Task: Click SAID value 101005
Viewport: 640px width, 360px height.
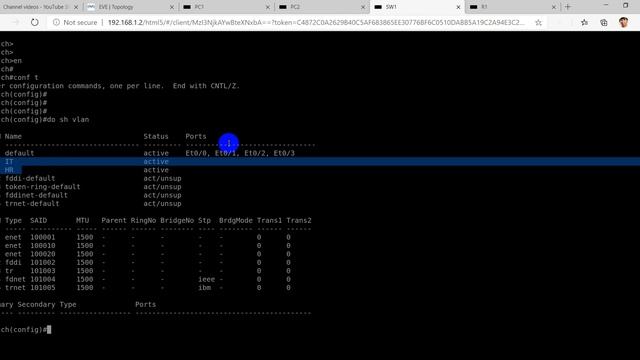Action: (43, 288)
